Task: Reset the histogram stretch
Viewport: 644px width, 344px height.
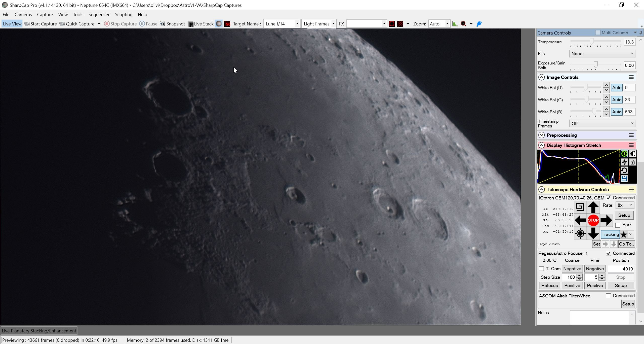Action: (624, 170)
